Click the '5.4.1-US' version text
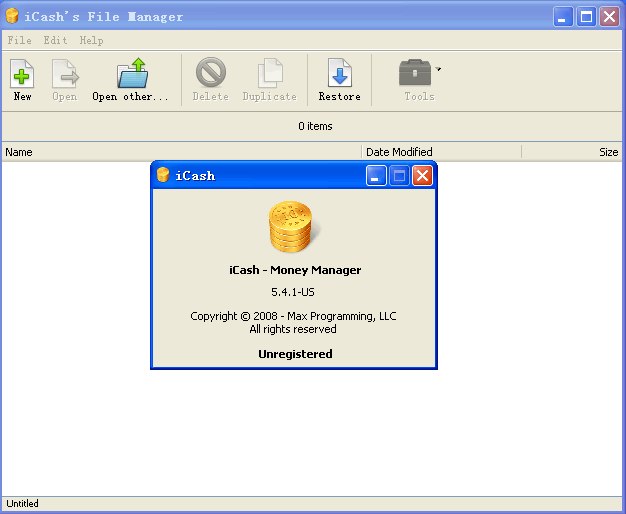The width and height of the screenshot is (626, 514). tap(293, 292)
